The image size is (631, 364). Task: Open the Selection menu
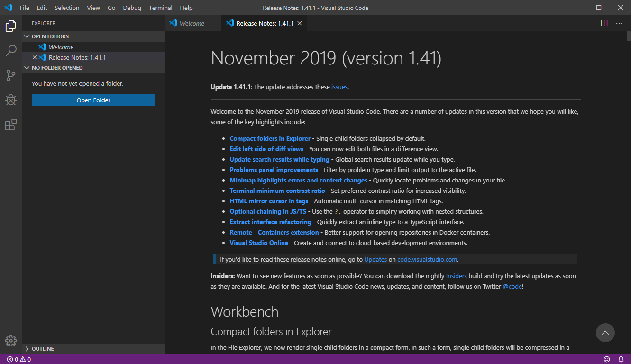click(67, 8)
